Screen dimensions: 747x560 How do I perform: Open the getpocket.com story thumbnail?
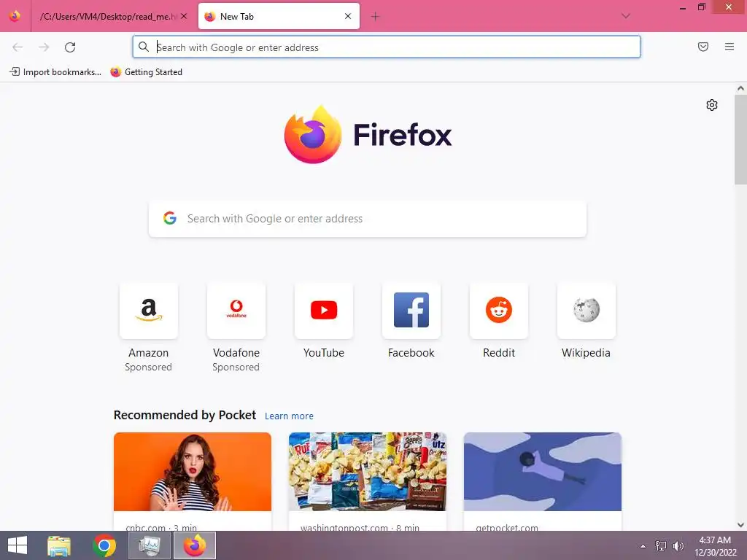[x=543, y=472]
